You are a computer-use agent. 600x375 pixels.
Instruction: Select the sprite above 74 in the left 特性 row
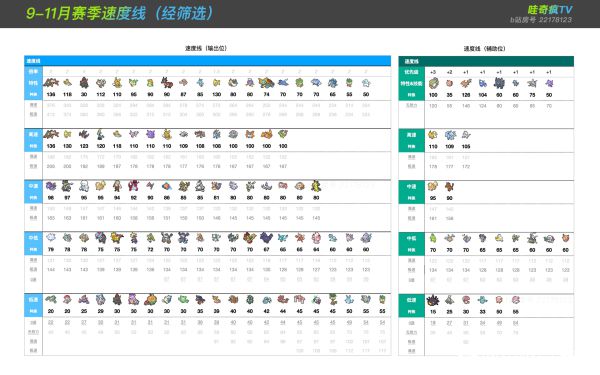[266, 82]
